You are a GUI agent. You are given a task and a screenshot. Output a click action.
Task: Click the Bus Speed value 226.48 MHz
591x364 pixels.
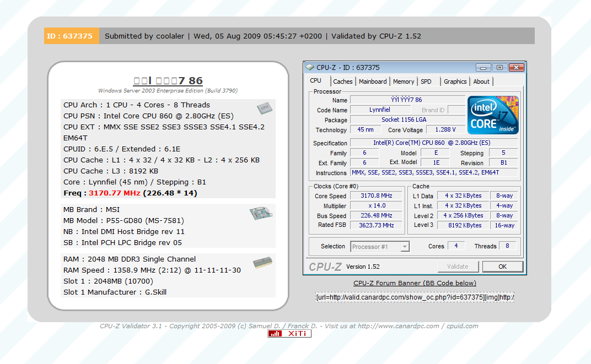[x=376, y=215]
